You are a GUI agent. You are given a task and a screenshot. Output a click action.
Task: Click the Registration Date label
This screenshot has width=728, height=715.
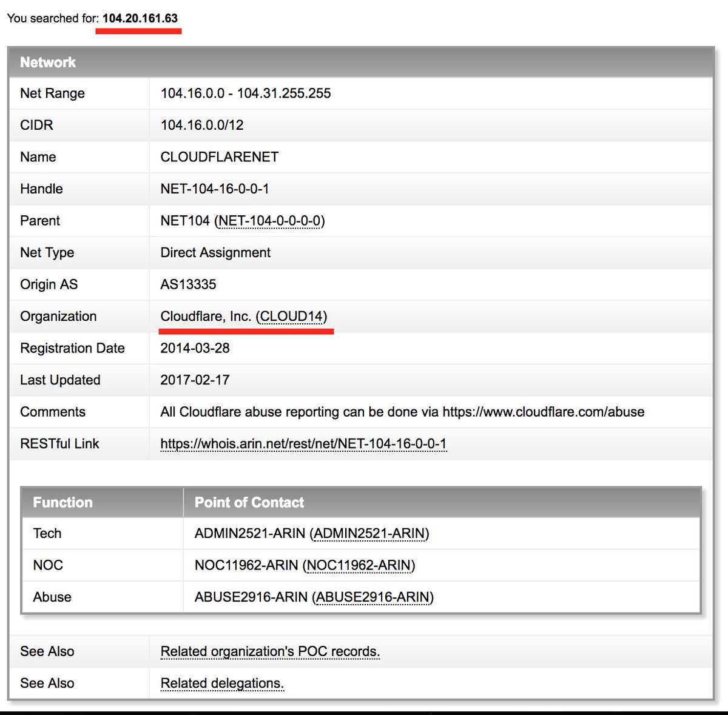click(x=72, y=348)
